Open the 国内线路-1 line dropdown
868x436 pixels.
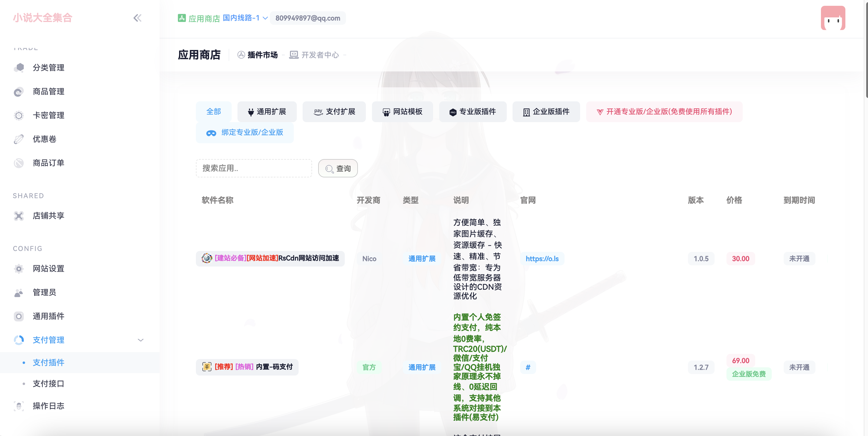[245, 18]
